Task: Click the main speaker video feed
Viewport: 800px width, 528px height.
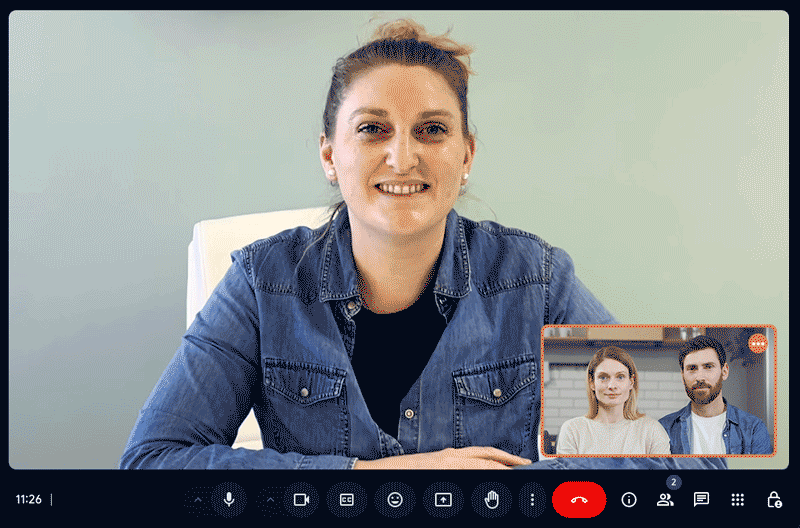Action: point(300,250)
